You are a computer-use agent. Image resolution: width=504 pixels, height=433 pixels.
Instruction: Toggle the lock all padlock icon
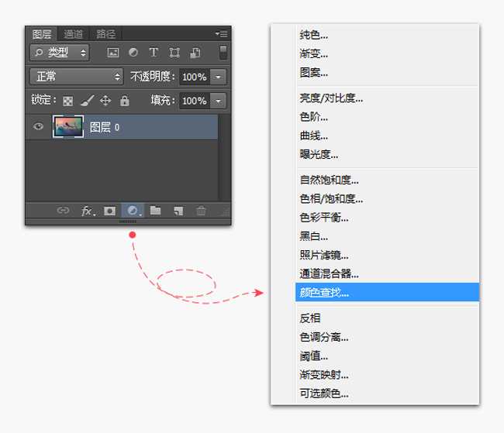[x=124, y=101]
